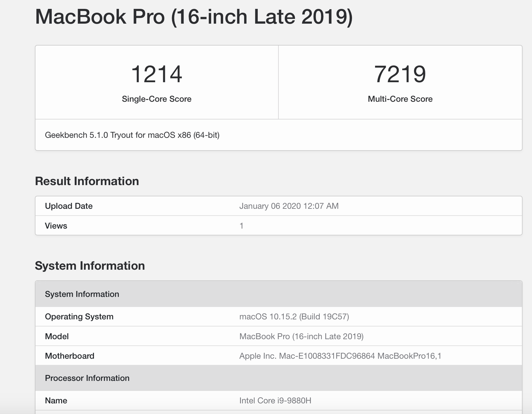Click the Result Information heading
Screen dimensions: 532x414
point(87,181)
